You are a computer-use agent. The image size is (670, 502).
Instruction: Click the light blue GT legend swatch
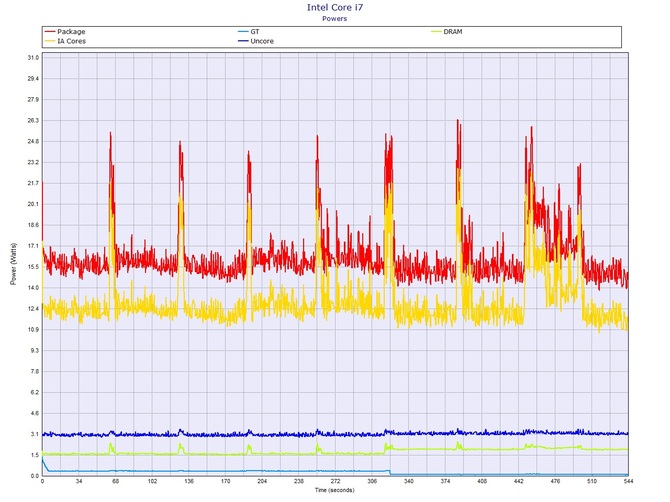tap(243, 32)
